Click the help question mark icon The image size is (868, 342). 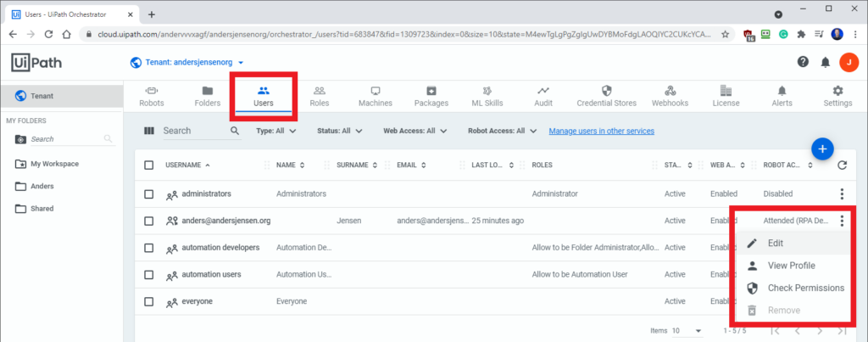tap(804, 62)
